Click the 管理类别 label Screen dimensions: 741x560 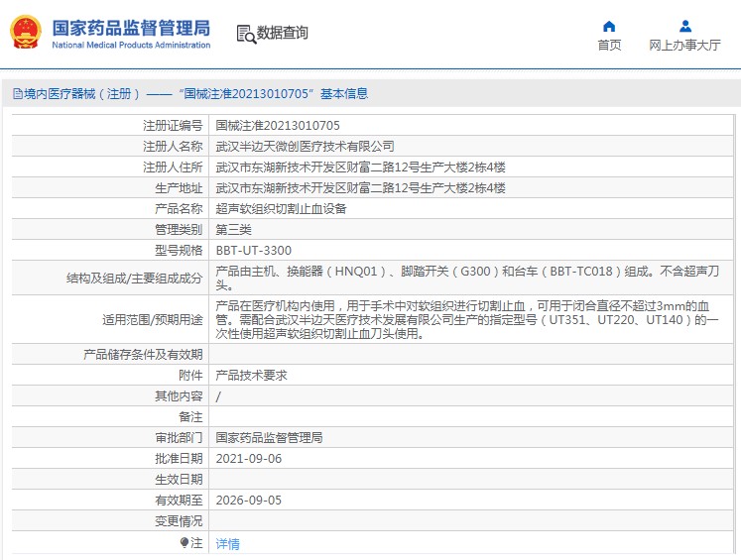[x=179, y=230]
